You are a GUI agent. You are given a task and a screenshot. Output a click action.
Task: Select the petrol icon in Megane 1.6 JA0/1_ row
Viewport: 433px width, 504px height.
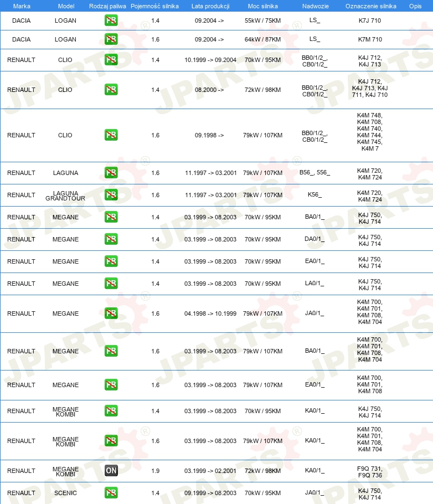(111, 313)
